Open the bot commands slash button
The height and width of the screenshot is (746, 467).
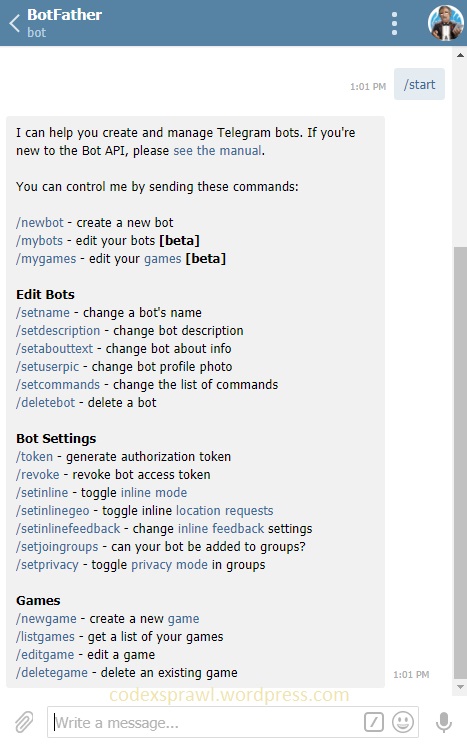pyautogui.click(x=374, y=722)
